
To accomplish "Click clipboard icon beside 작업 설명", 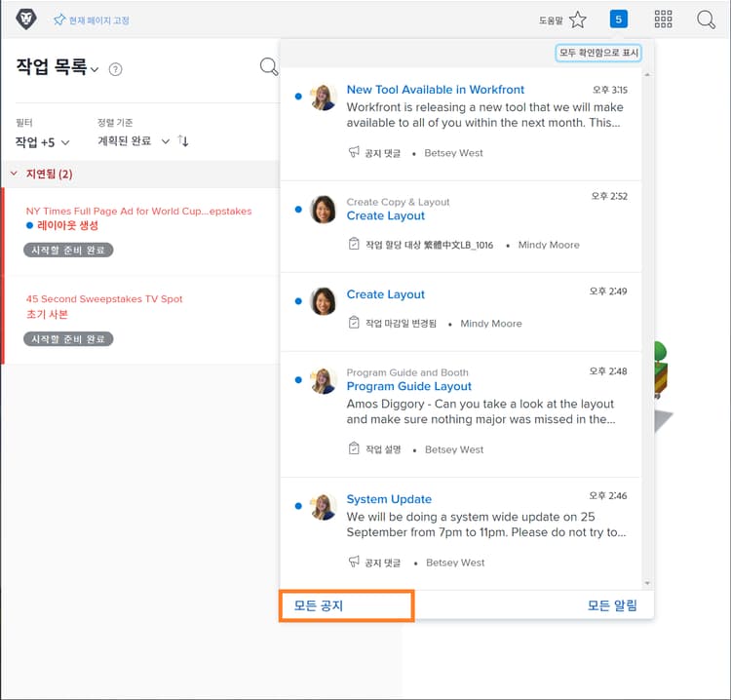I will click(x=354, y=448).
